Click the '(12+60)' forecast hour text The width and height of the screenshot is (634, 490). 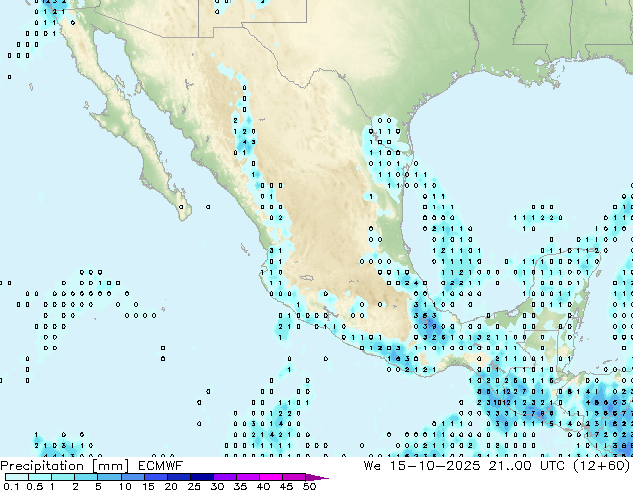tap(602, 466)
